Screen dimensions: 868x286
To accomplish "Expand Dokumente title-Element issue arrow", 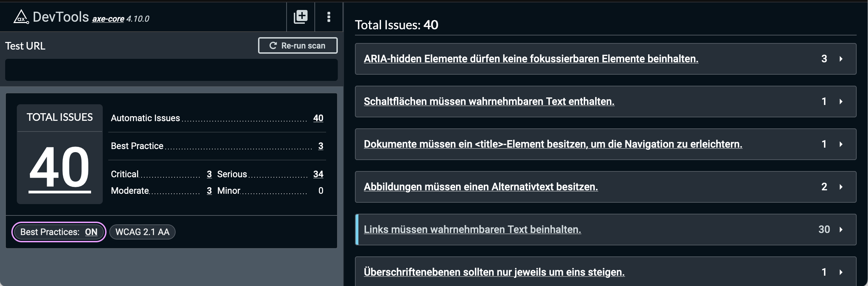I will coord(841,144).
